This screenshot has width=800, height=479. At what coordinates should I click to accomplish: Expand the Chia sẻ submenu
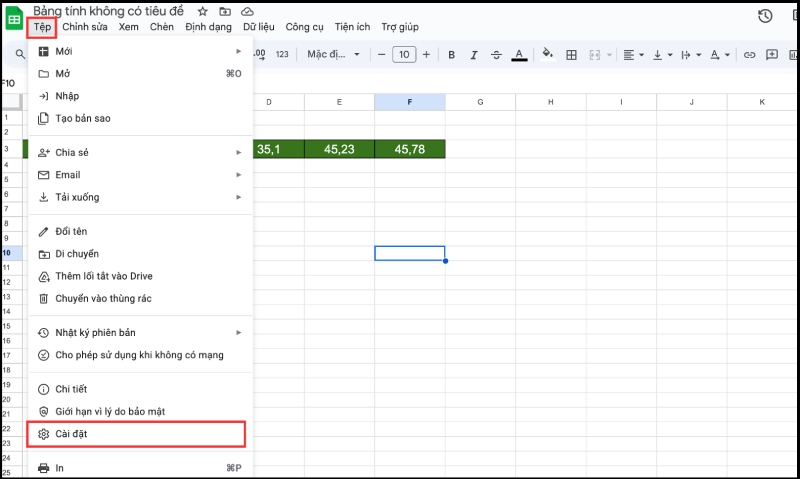[x=140, y=152]
